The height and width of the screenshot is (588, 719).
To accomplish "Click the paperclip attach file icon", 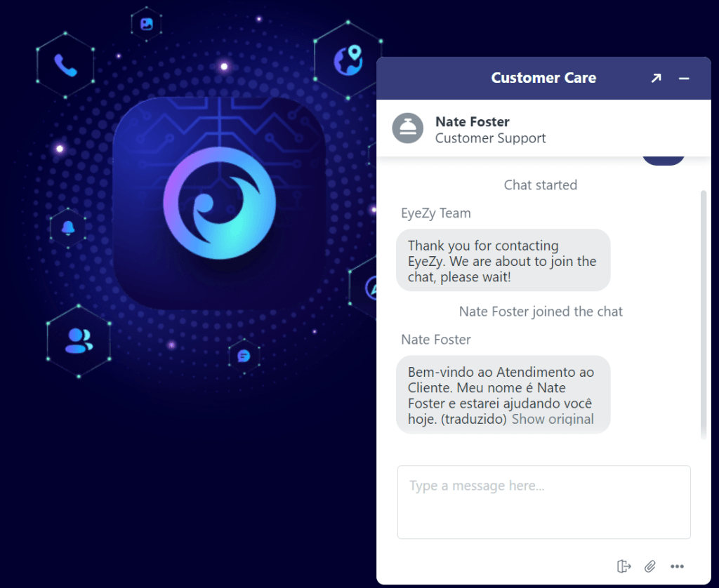I will coord(649,566).
